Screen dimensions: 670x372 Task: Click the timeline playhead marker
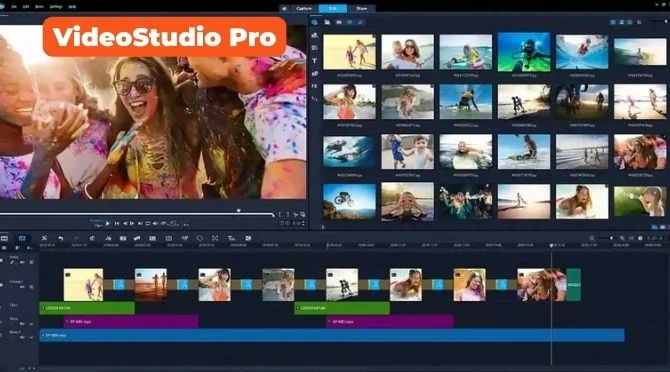click(551, 246)
